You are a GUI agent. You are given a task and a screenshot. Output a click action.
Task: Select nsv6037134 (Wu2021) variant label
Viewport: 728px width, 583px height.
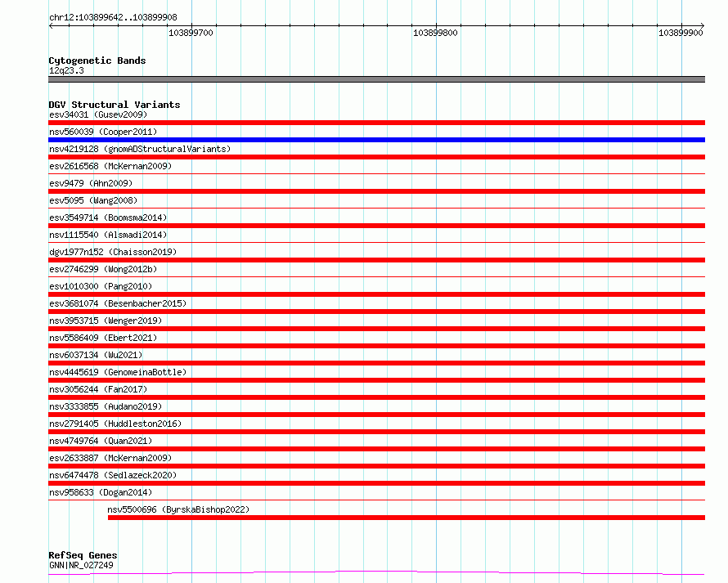[96, 355]
